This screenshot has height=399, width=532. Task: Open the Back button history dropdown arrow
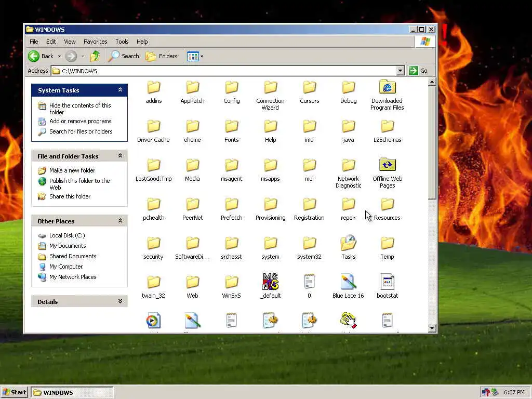click(59, 56)
